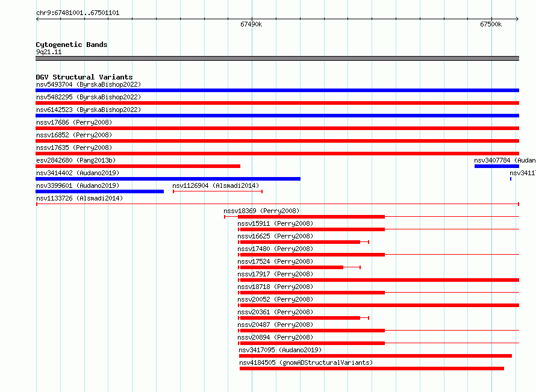Open the nsv4184505 (gnomADStructuralVariants) label

(306, 362)
